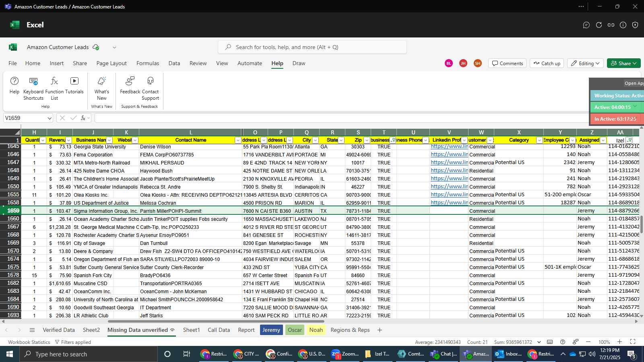Screen dimensions: 644x362
Task: Switch to the Noah sheet tab
Action: [x=316, y=330]
